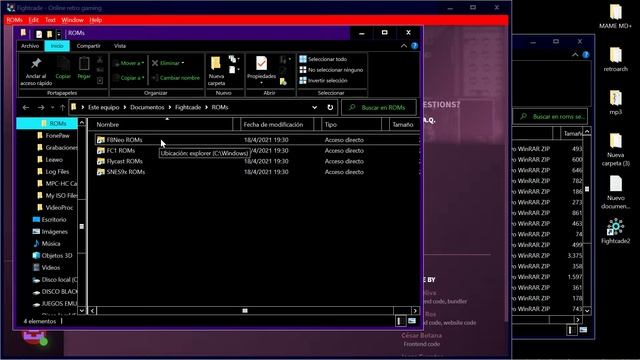
Task: Sort by Fecha de modificación column
Action: (277, 124)
